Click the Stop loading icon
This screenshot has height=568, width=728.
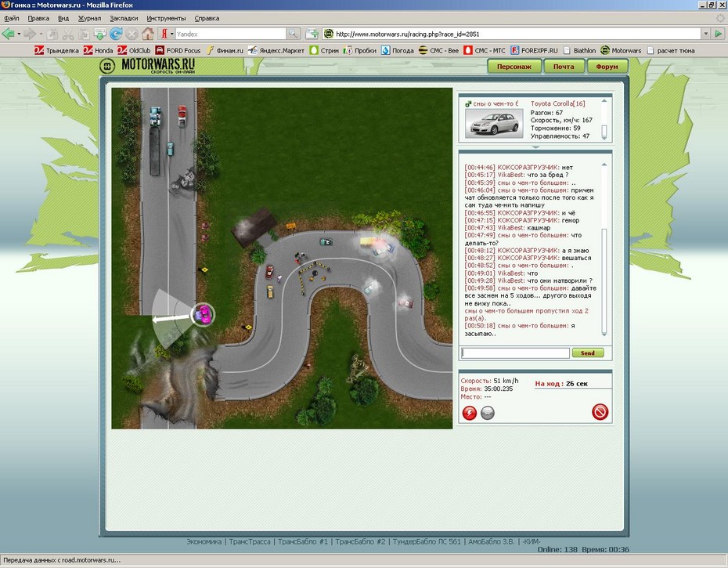(132, 34)
